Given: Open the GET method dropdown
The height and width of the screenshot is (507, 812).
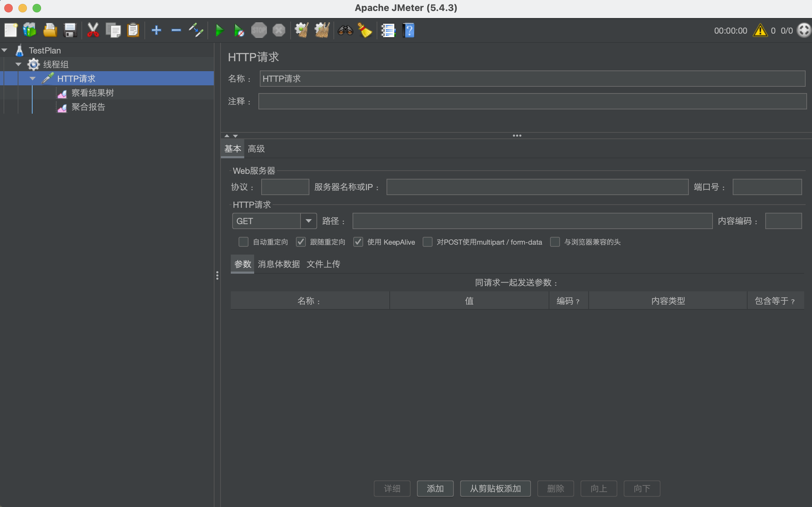Looking at the screenshot, I should (308, 221).
